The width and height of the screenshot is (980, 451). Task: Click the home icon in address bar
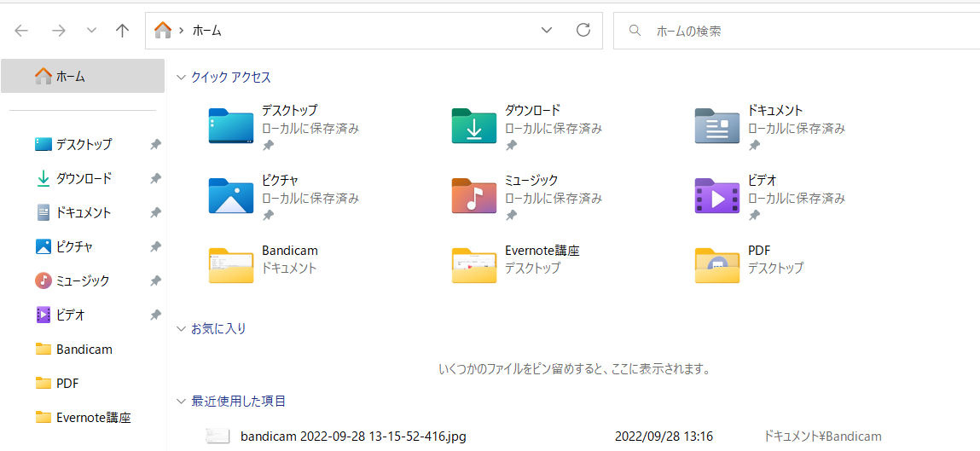[163, 30]
